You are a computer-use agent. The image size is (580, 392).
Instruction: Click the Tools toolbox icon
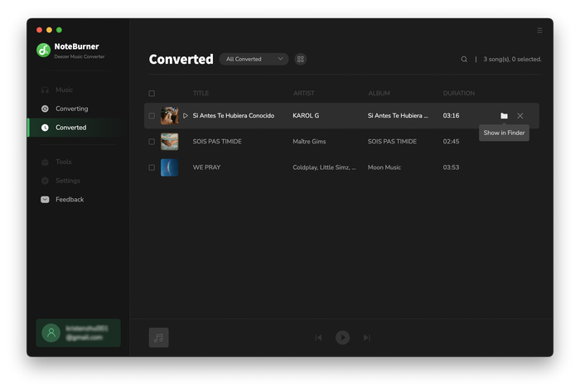point(45,162)
